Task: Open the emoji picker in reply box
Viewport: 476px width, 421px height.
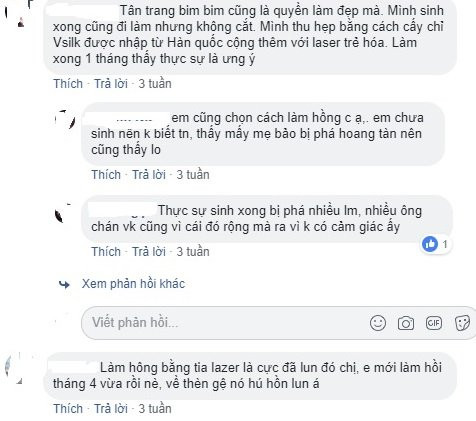Action: (x=378, y=323)
